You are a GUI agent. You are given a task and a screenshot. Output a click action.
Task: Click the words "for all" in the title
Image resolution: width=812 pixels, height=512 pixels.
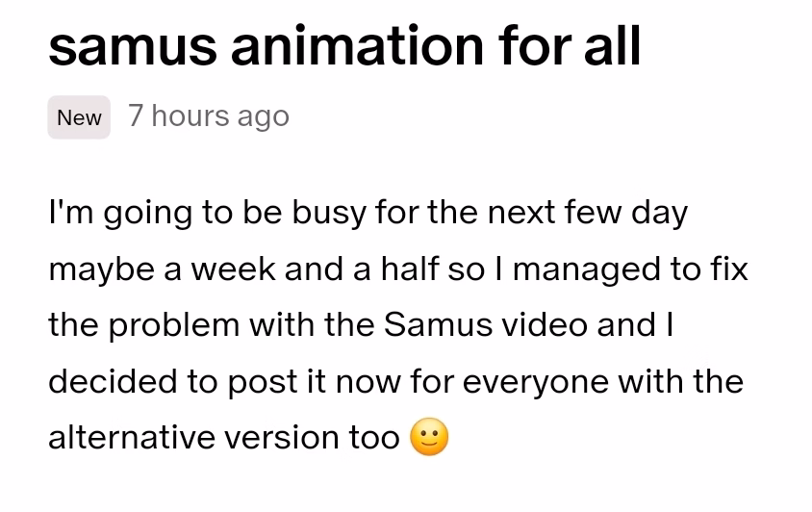570,45
